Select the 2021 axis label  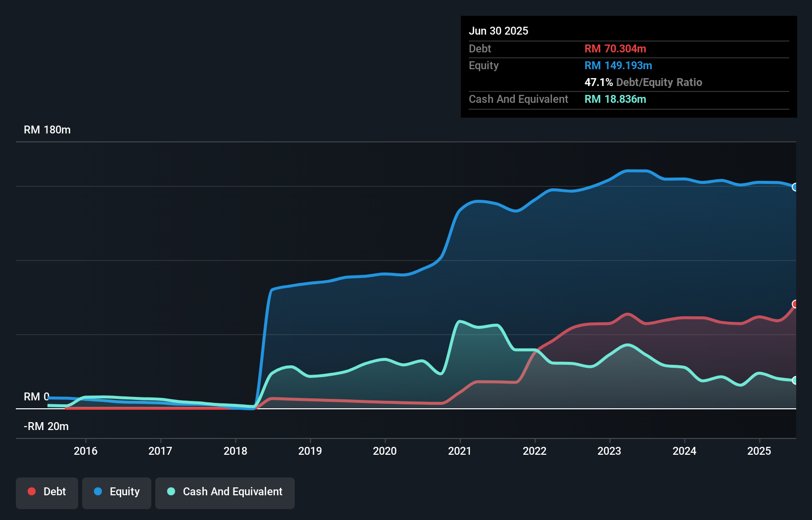[x=460, y=451]
